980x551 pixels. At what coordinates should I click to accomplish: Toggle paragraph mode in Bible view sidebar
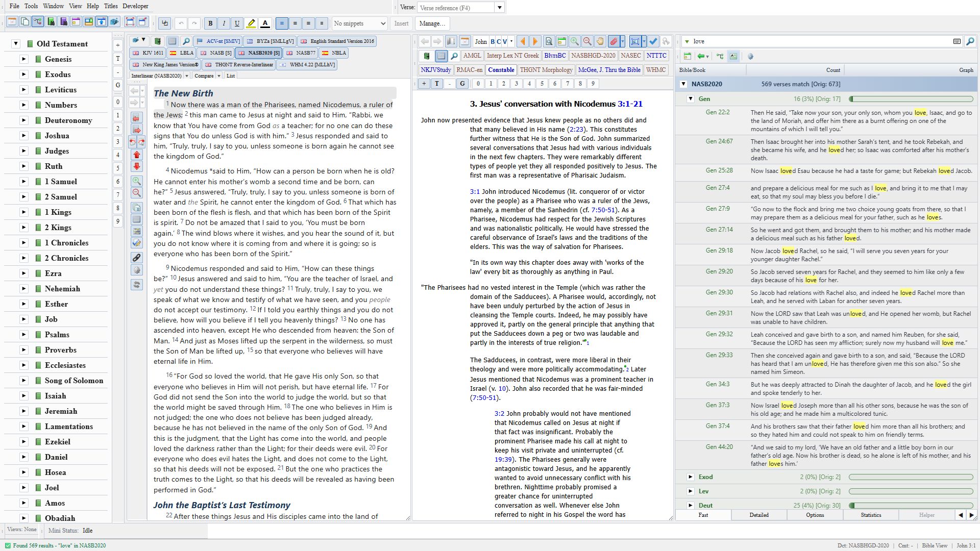pos(136,219)
